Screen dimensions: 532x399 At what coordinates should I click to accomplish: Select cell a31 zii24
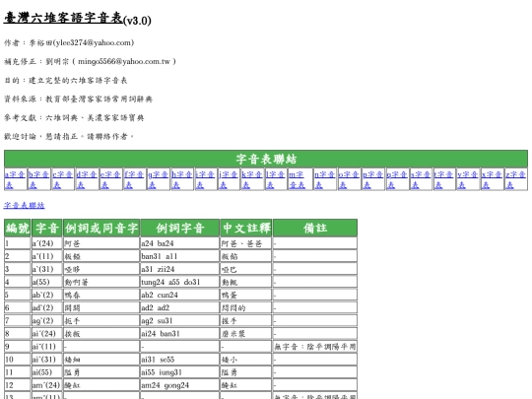[180, 269]
